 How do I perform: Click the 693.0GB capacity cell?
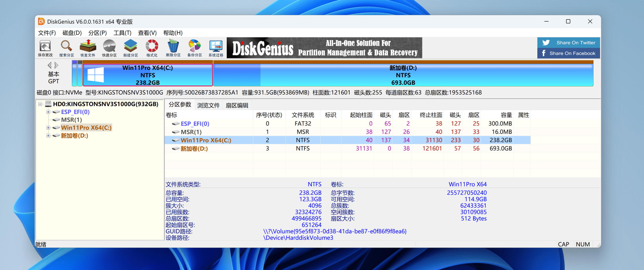click(501, 148)
